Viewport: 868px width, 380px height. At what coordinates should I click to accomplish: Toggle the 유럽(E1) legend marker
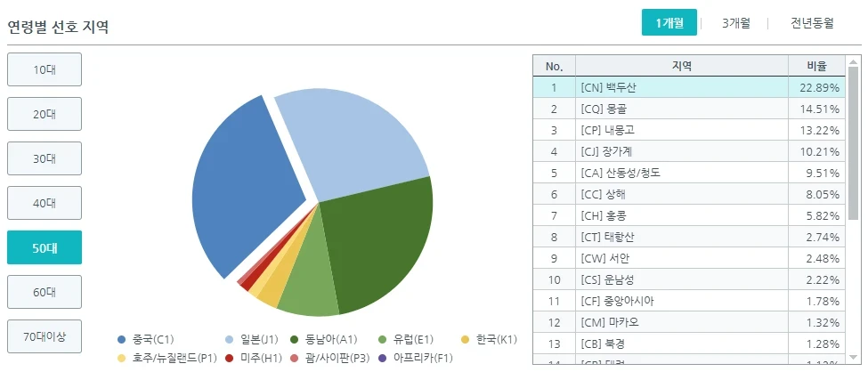point(382,340)
